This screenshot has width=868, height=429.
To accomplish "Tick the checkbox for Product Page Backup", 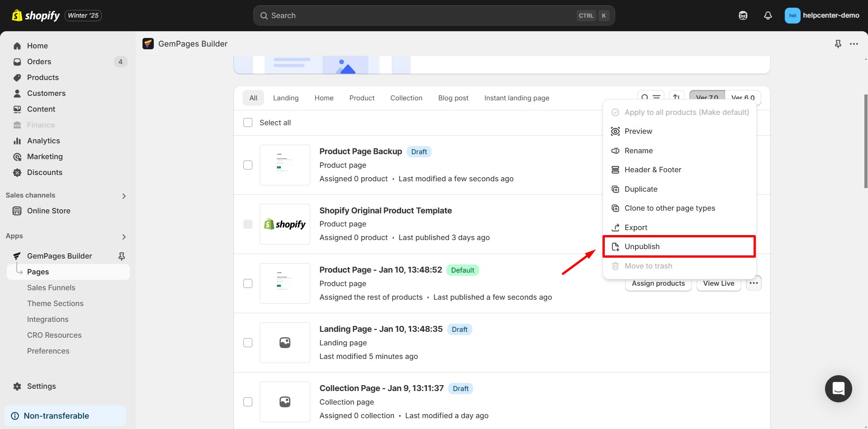I will [x=248, y=165].
